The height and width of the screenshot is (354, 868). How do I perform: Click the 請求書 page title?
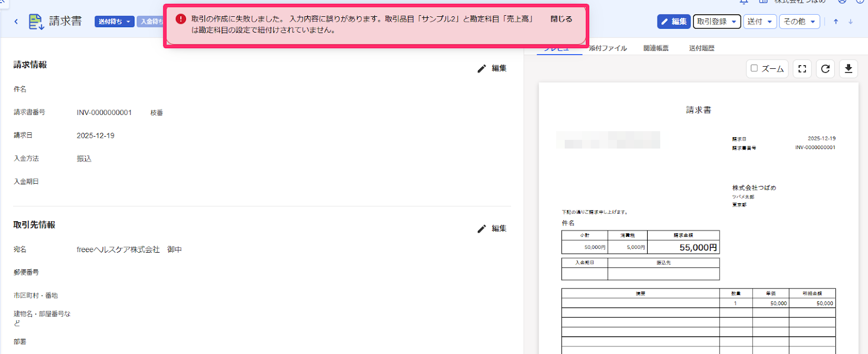point(66,21)
